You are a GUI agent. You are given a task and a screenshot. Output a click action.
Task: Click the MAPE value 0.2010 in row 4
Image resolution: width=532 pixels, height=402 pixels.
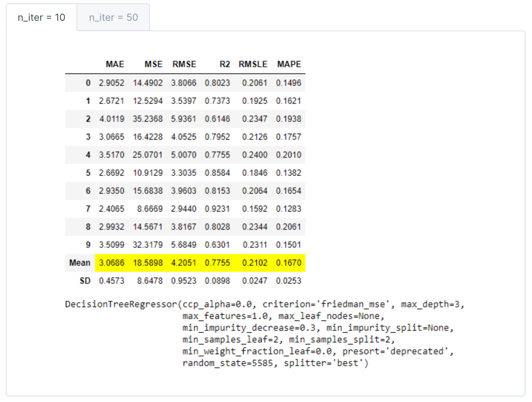[289, 155]
